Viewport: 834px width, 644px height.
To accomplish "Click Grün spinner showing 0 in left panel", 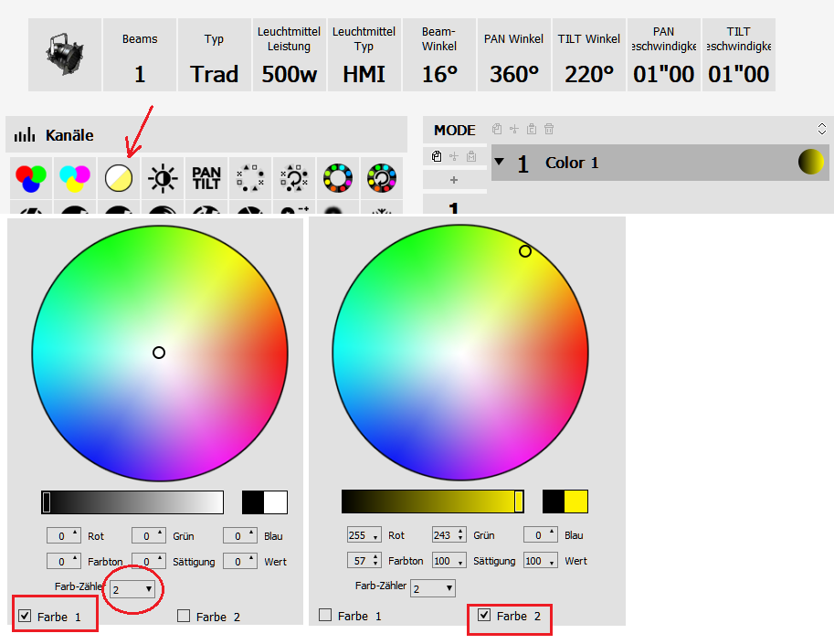I will point(148,535).
